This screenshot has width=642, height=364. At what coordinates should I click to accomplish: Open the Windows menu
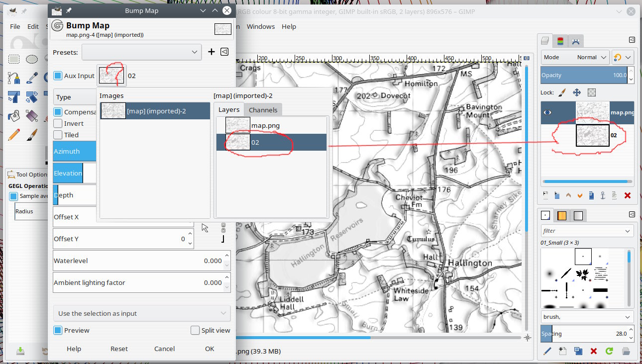pyautogui.click(x=260, y=26)
